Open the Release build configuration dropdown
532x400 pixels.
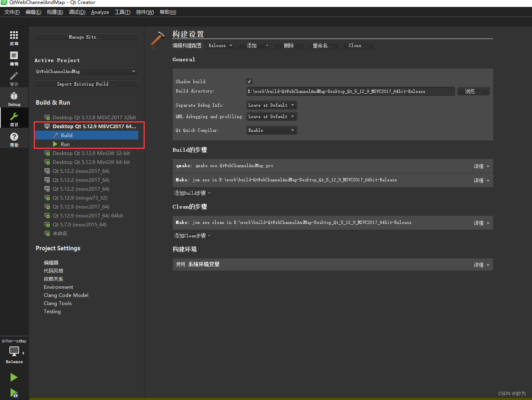[x=221, y=45]
